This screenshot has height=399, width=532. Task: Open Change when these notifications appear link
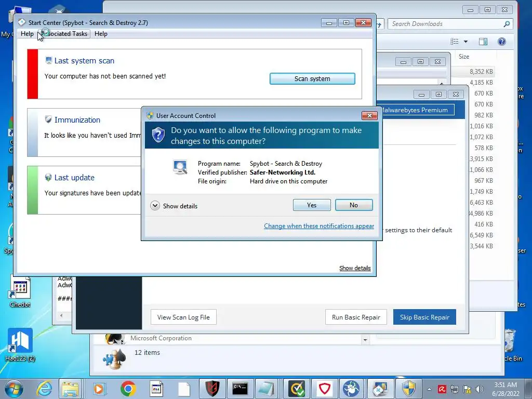click(319, 226)
